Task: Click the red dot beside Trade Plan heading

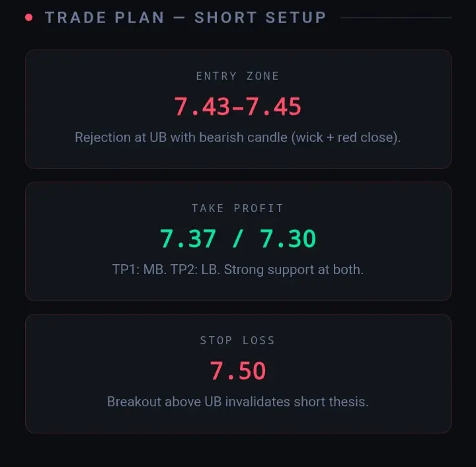Action: pyautogui.click(x=28, y=17)
